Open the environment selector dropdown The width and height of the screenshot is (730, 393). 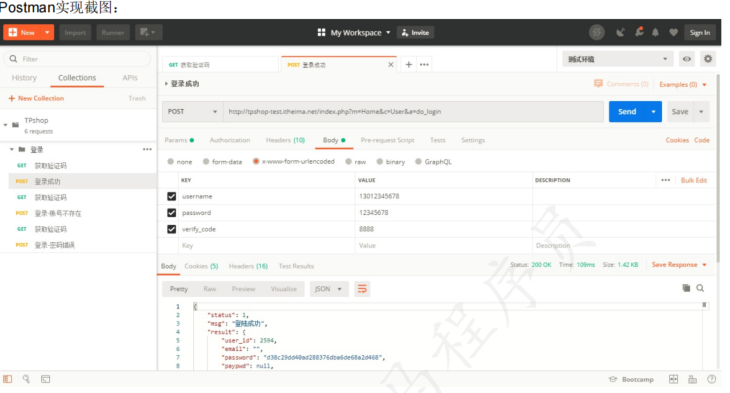618,59
